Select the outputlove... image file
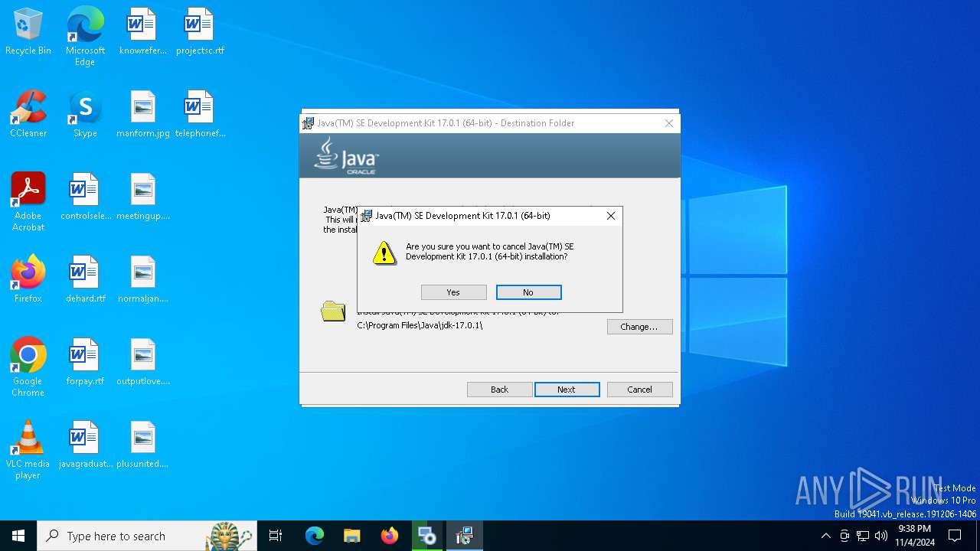The height and width of the screenshot is (551, 980). 142,363
